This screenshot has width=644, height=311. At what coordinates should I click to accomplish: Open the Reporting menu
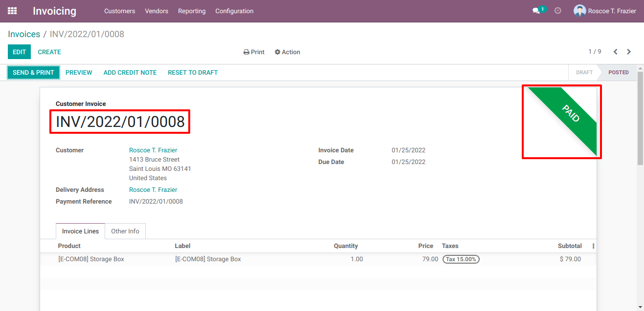click(x=192, y=11)
